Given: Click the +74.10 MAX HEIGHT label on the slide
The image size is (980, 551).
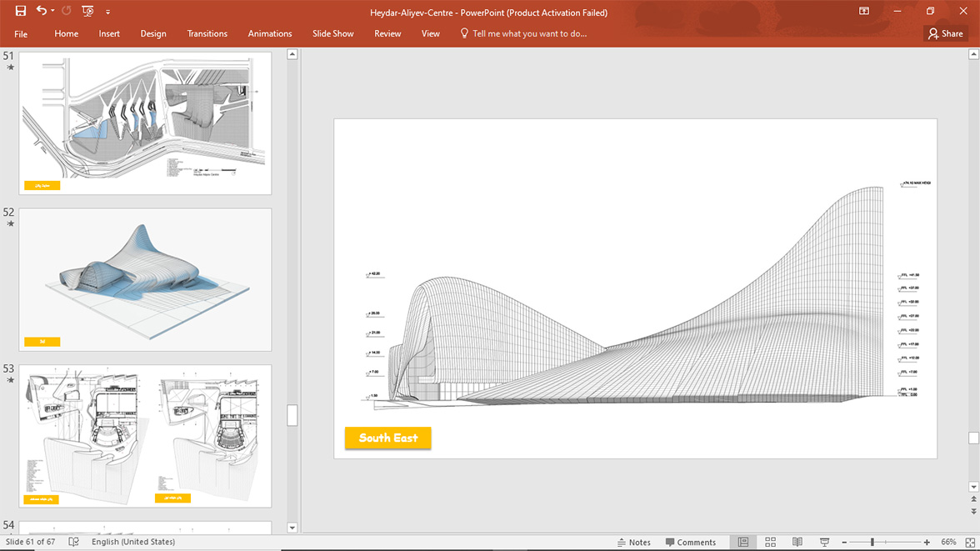Looking at the screenshot, I should [916, 183].
